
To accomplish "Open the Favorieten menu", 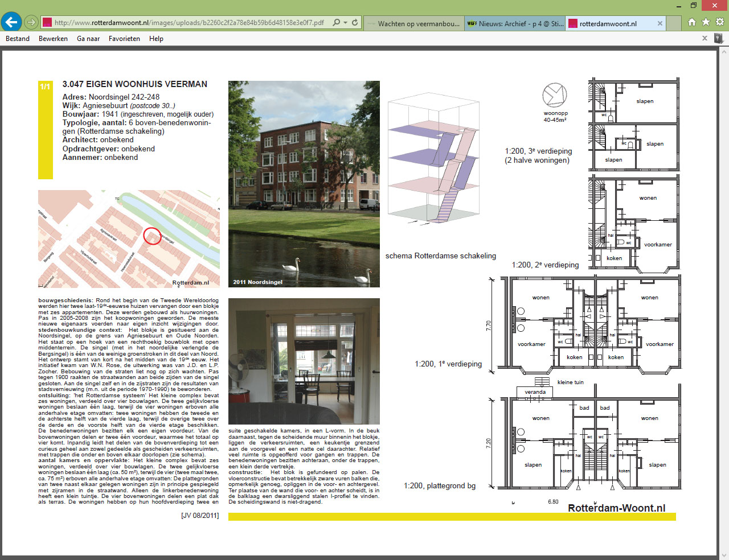I will point(124,39).
